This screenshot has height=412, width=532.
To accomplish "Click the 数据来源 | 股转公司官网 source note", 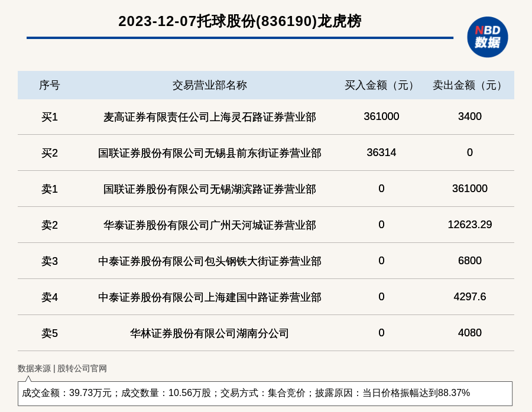I will tap(62, 368).
